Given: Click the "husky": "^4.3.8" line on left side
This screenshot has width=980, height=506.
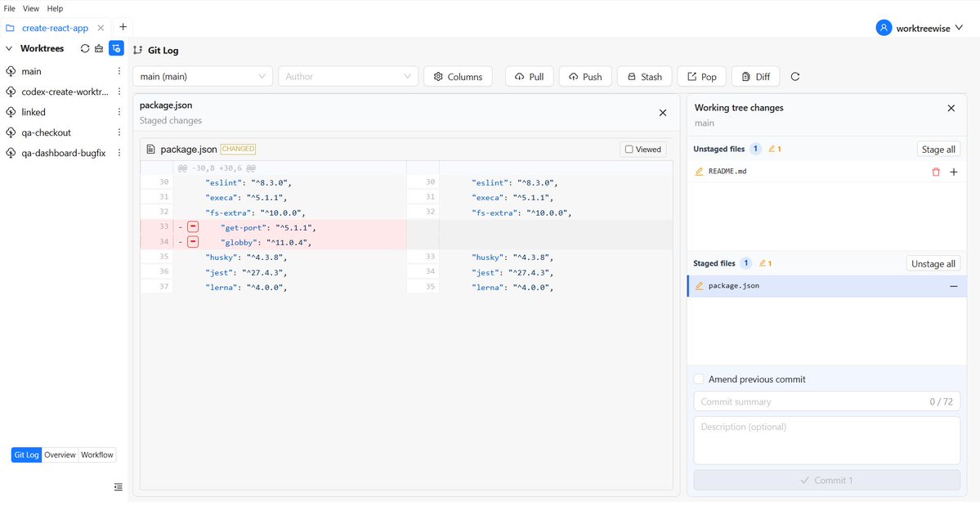Looking at the screenshot, I should 246,257.
